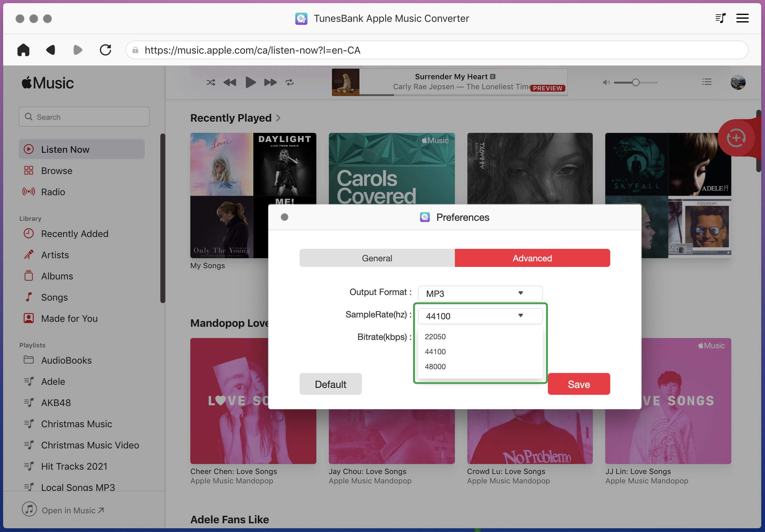Click Surrender My Heart song title

pyautogui.click(x=451, y=77)
